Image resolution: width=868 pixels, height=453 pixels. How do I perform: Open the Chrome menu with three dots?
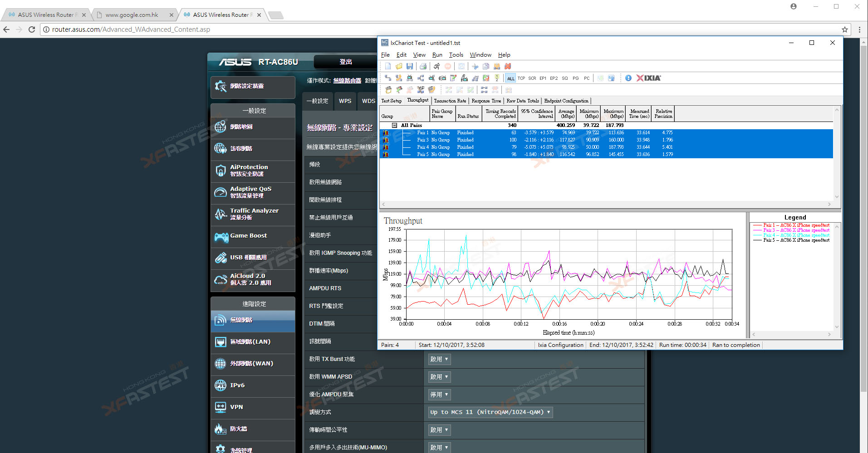859,29
